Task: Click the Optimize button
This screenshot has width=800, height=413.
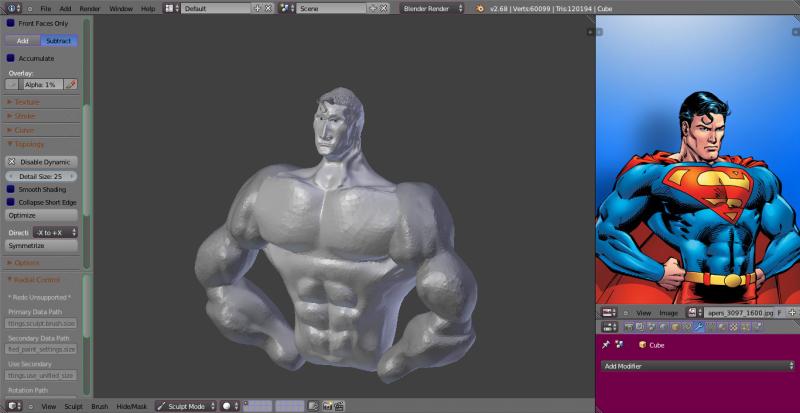Action: [x=41, y=215]
